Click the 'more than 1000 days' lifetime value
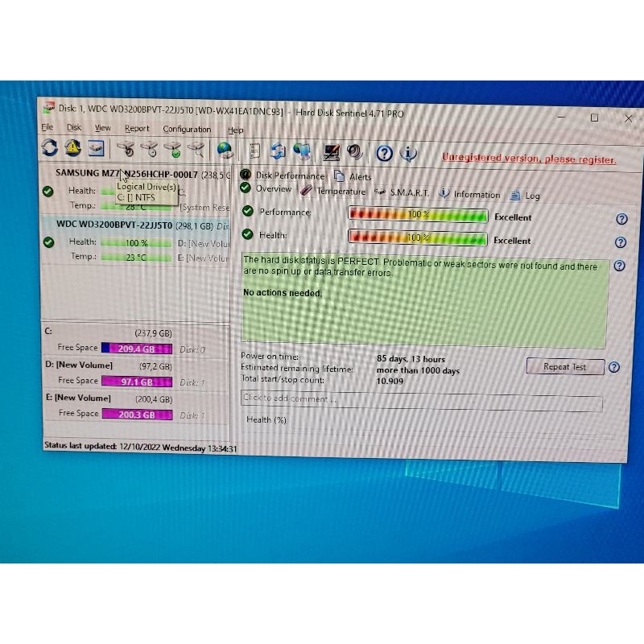644x644 pixels. coord(418,370)
